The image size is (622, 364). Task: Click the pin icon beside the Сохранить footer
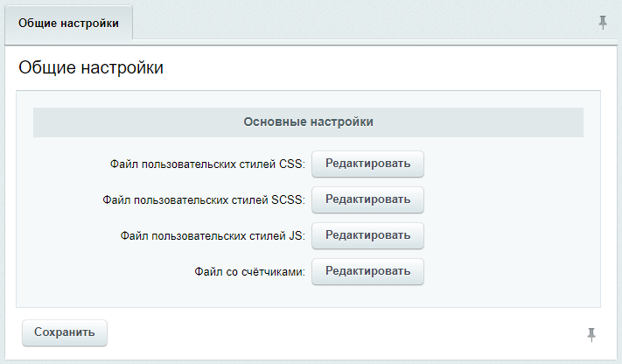pyautogui.click(x=591, y=334)
